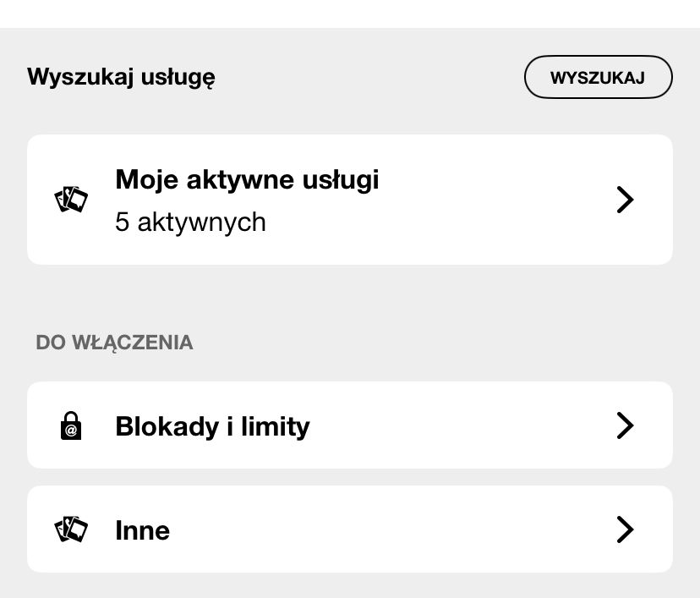
Task: Tap the word "aktywne" in the services card title
Action: [x=238, y=179]
